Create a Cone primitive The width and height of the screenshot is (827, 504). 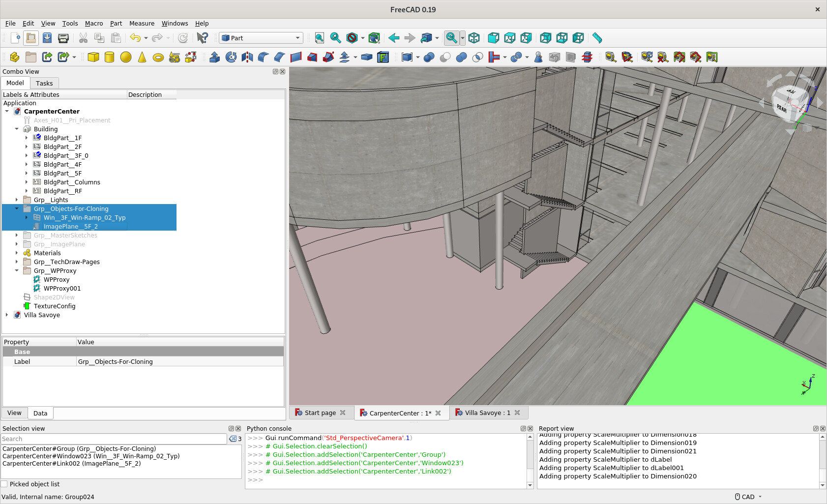point(142,57)
